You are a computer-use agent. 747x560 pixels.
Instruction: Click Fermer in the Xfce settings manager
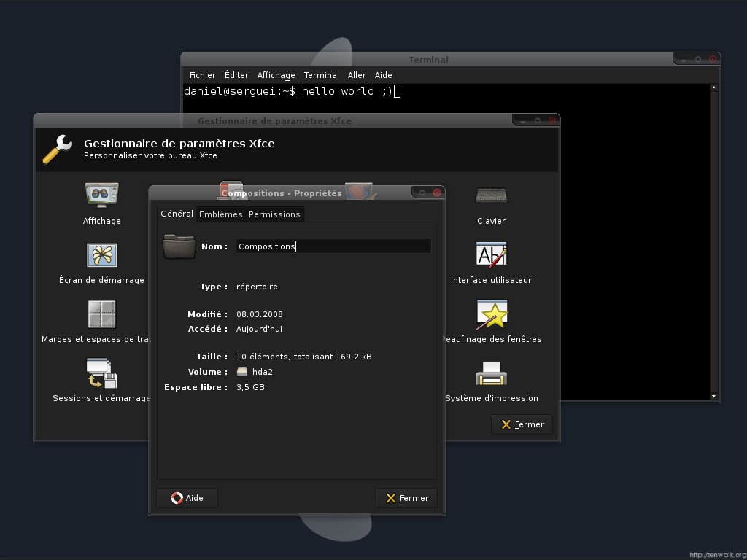point(522,424)
